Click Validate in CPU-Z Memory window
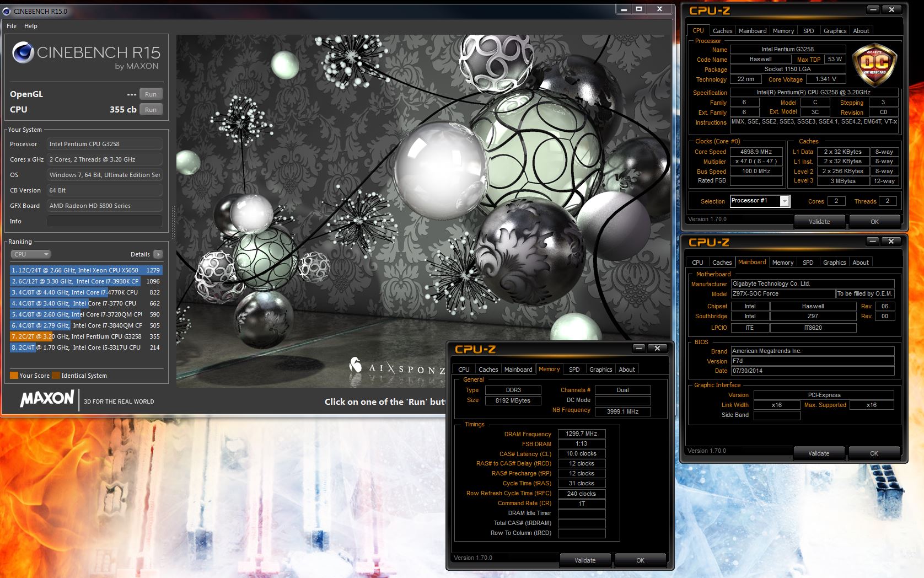Image resolution: width=924 pixels, height=578 pixels. (x=585, y=560)
